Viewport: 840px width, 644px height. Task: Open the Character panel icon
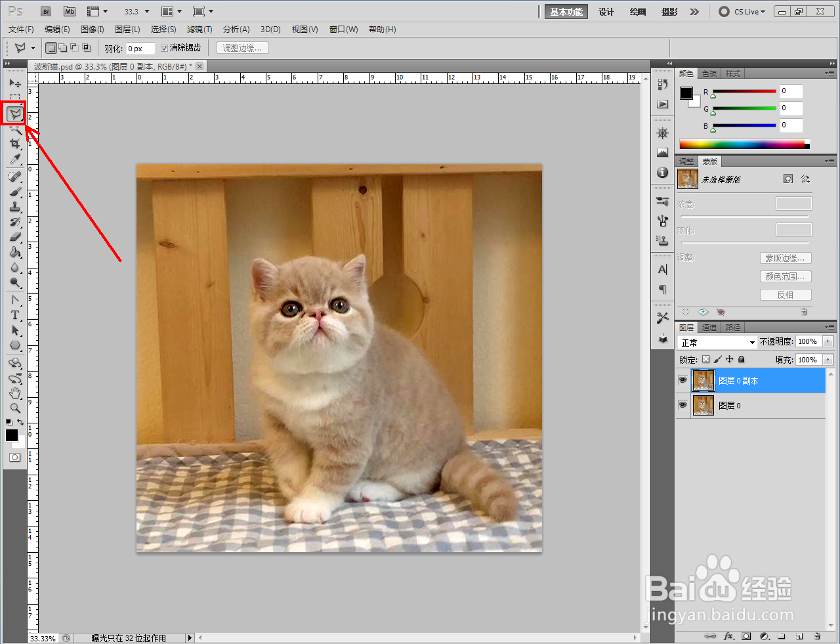tap(663, 270)
